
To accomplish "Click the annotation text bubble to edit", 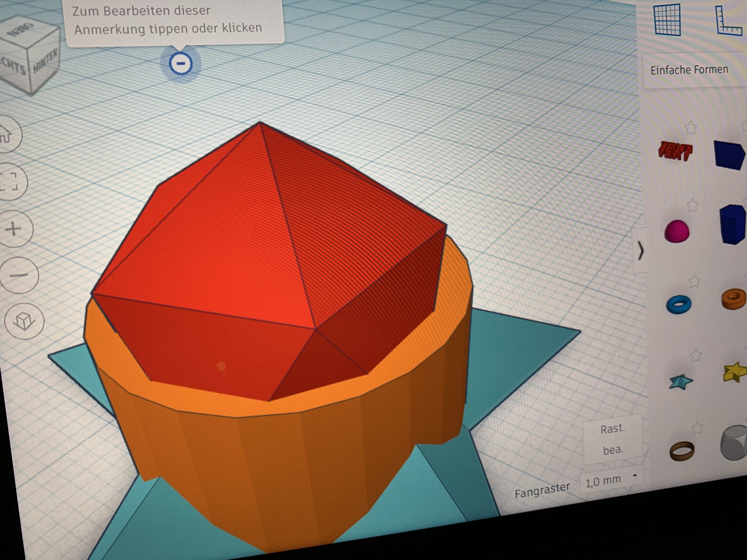I will [x=168, y=20].
